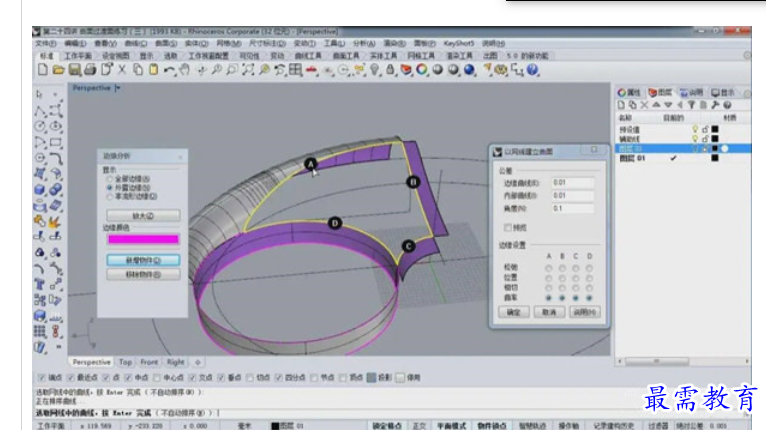Click the angle tolerance input field
Viewport: 766px width, 430px height.
(573, 209)
